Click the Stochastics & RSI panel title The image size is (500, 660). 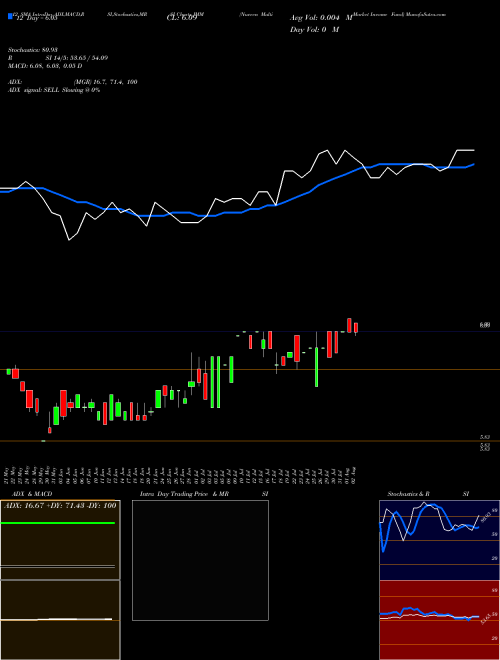pos(428,494)
